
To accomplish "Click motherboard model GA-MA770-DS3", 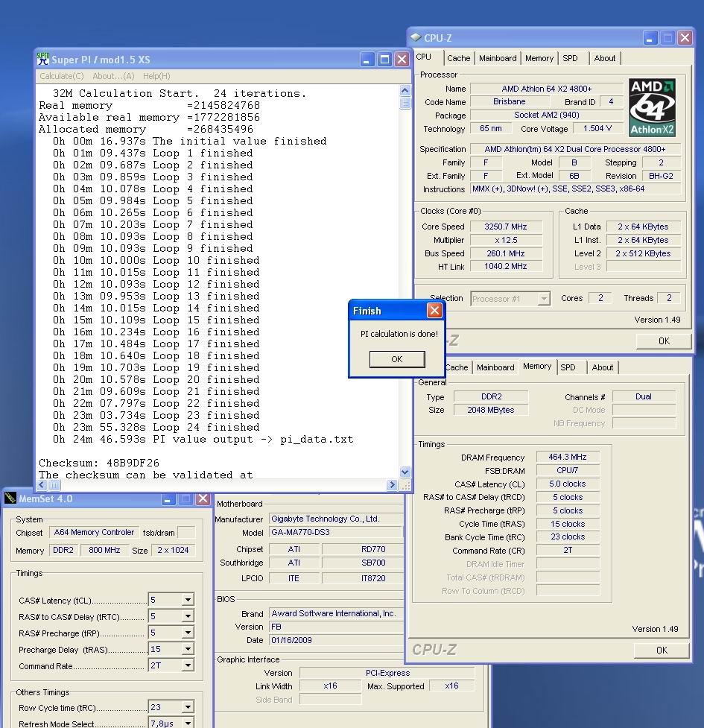I will point(336,532).
